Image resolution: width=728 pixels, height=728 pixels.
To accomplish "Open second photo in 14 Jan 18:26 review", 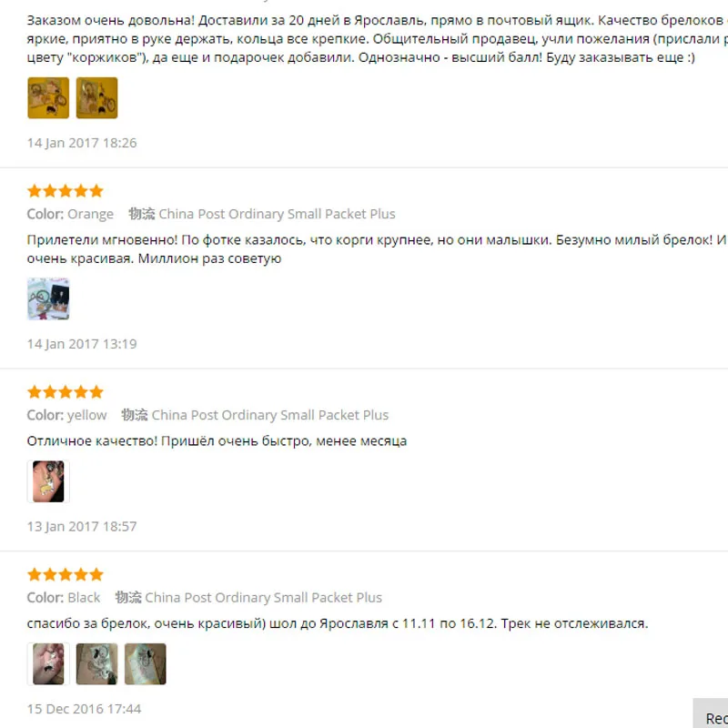I will pyautogui.click(x=96, y=98).
